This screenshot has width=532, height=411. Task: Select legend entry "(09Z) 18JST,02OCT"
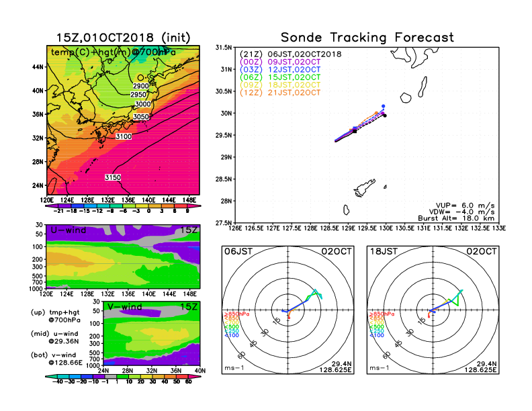click(x=280, y=85)
